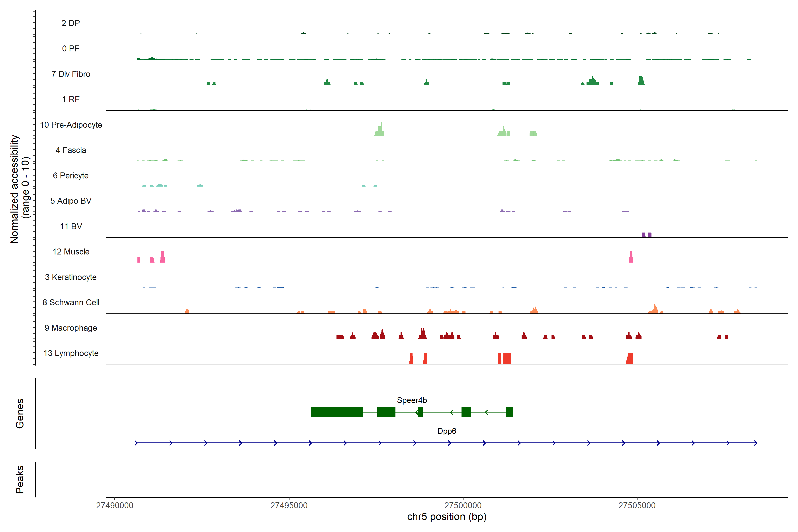The image size is (798, 532).
Task: Click the Dpp6 gene name label
Action: 446,431
